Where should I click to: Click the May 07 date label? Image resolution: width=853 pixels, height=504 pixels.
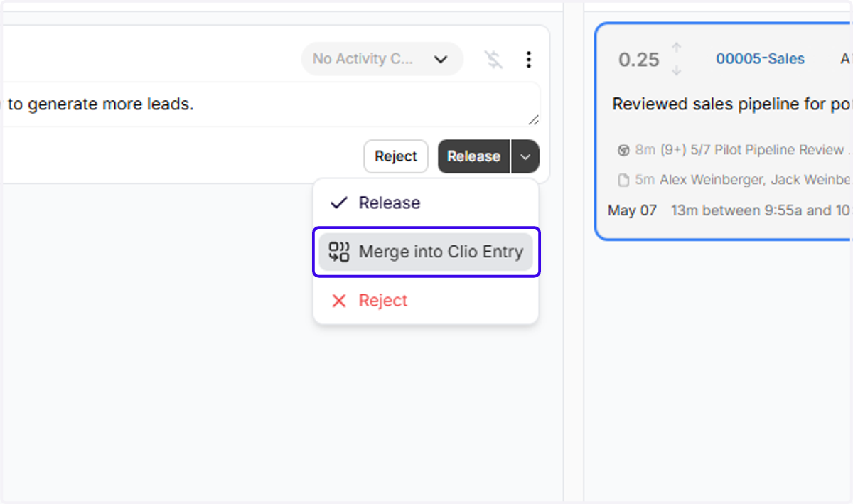pos(633,210)
